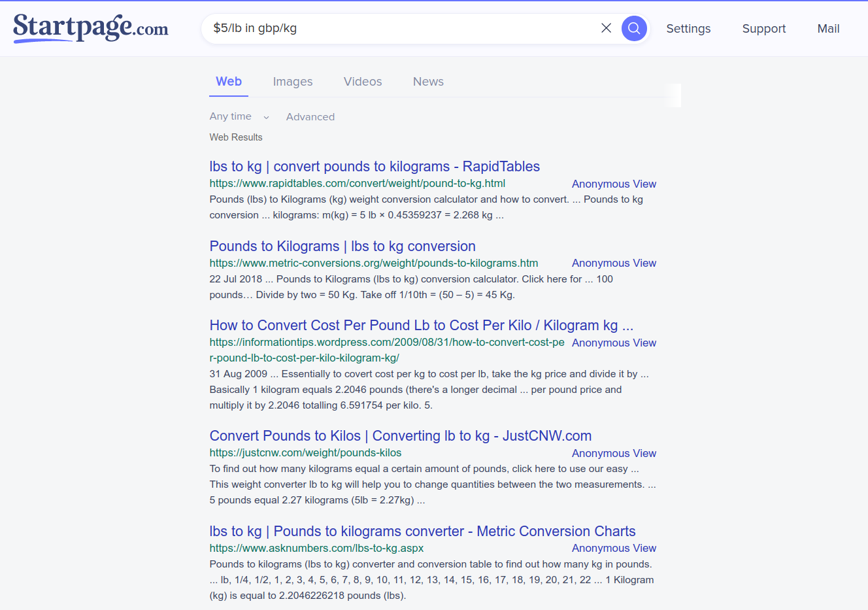Switch to the News tab
The width and height of the screenshot is (868, 610).
tap(428, 82)
